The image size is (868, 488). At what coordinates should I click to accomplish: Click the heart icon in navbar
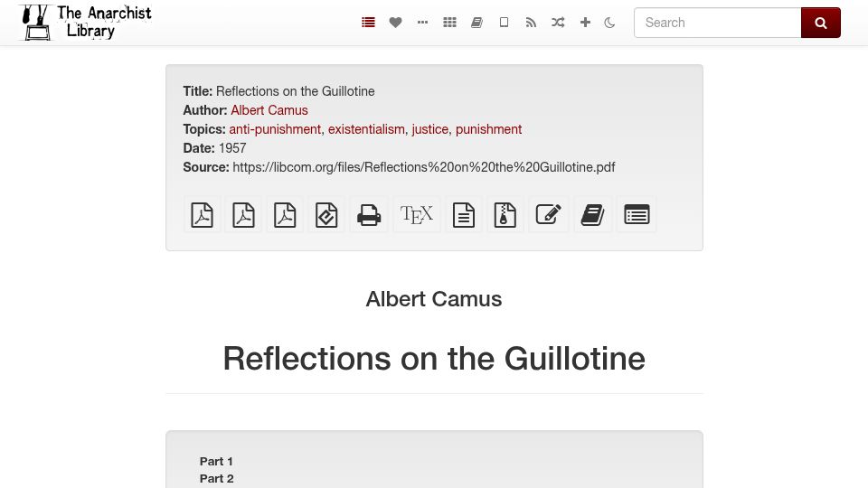click(395, 23)
